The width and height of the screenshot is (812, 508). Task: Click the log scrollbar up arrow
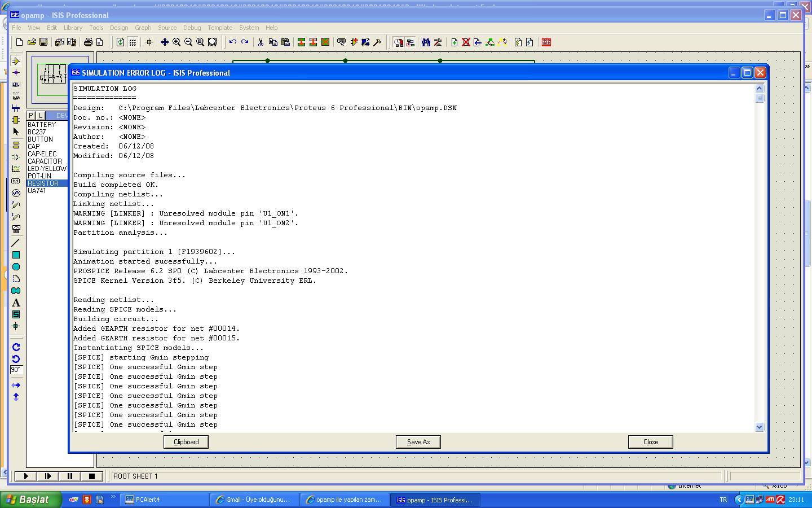coord(759,88)
